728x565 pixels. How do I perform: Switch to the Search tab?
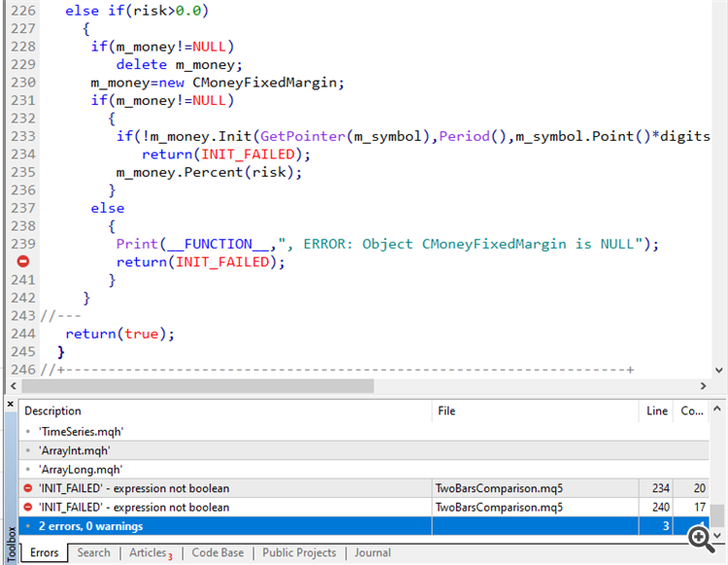(94, 552)
